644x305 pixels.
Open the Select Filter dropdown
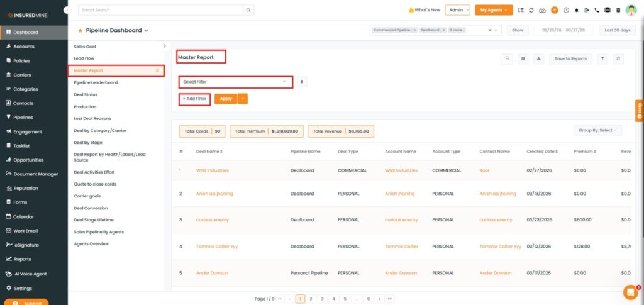[235, 82]
